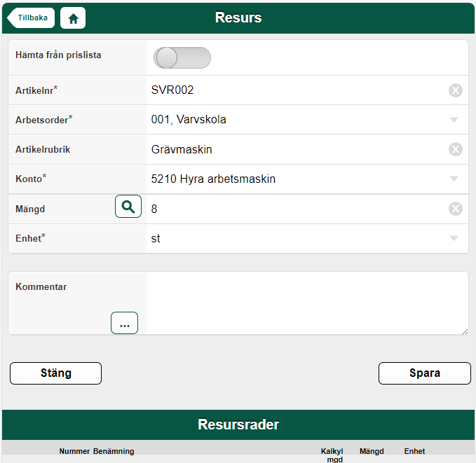Click the Stäng button

(55, 373)
